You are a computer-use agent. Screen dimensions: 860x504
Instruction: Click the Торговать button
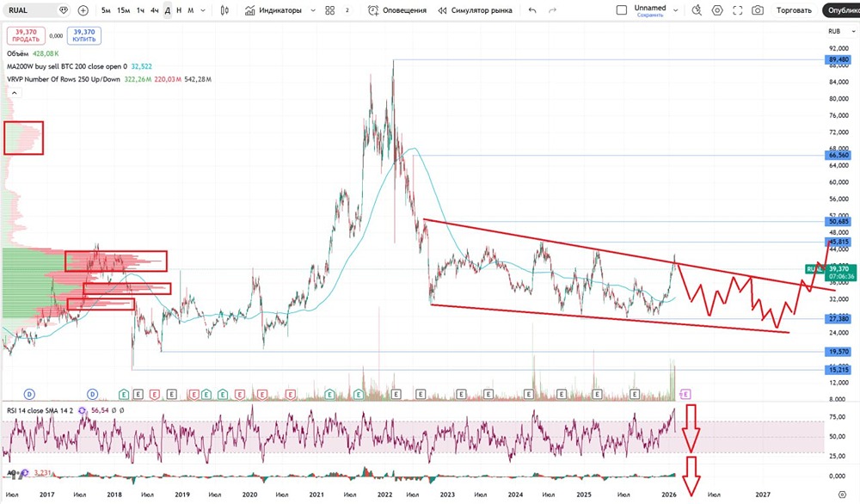794,9
